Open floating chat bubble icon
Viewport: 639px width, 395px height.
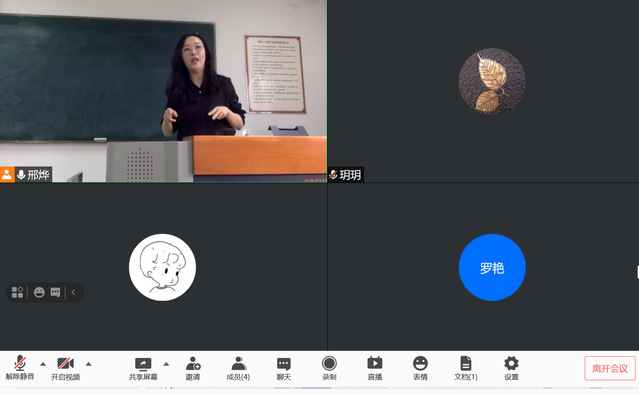pos(55,292)
